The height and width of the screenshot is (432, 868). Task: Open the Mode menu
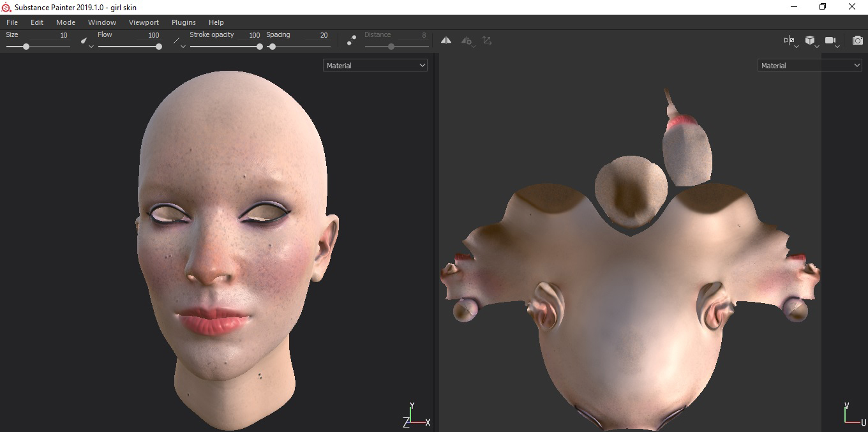pos(66,22)
